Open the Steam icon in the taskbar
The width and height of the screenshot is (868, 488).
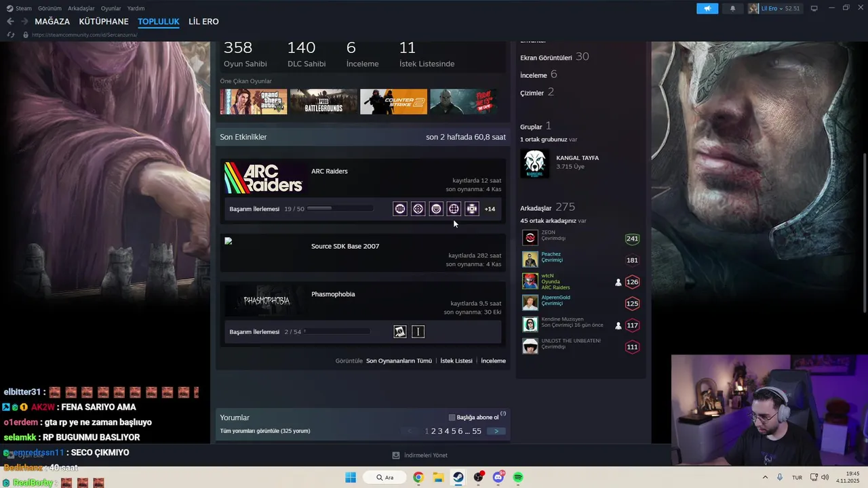tap(458, 477)
